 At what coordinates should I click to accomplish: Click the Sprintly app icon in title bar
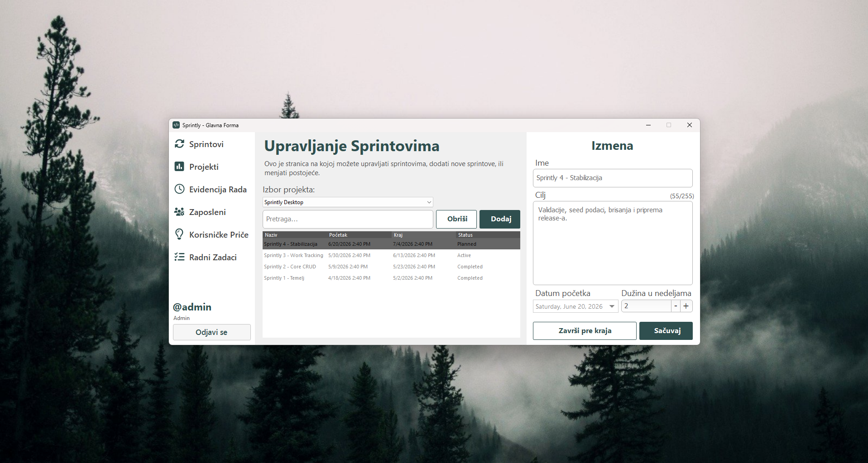pyautogui.click(x=176, y=125)
